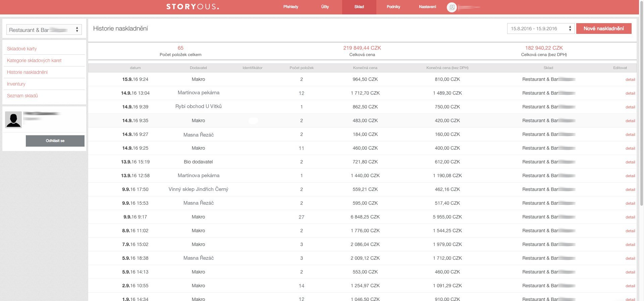Click the Identifikátor column header

(x=253, y=68)
